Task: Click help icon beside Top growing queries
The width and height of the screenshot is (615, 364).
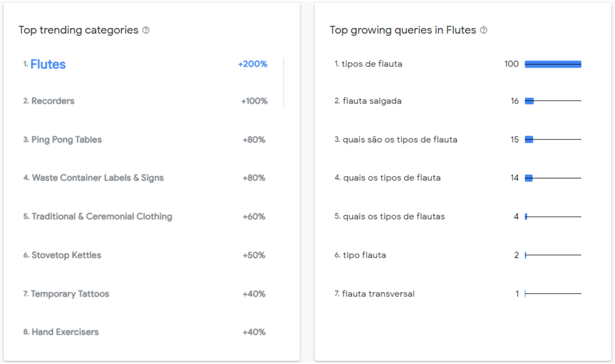Action: [484, 30]
